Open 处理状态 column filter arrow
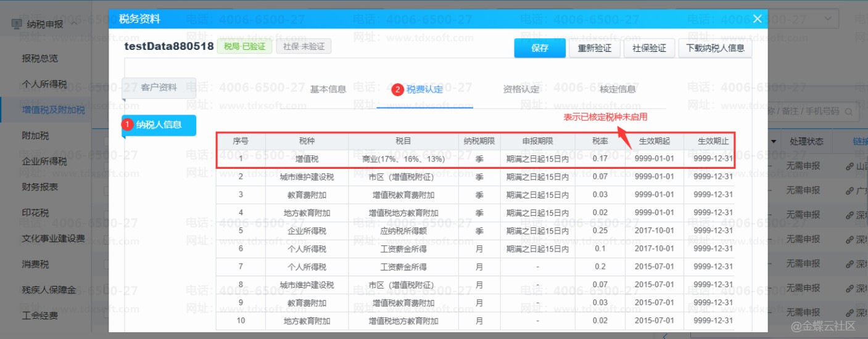Screen dimensions: 868x339 tap(774, 142)
